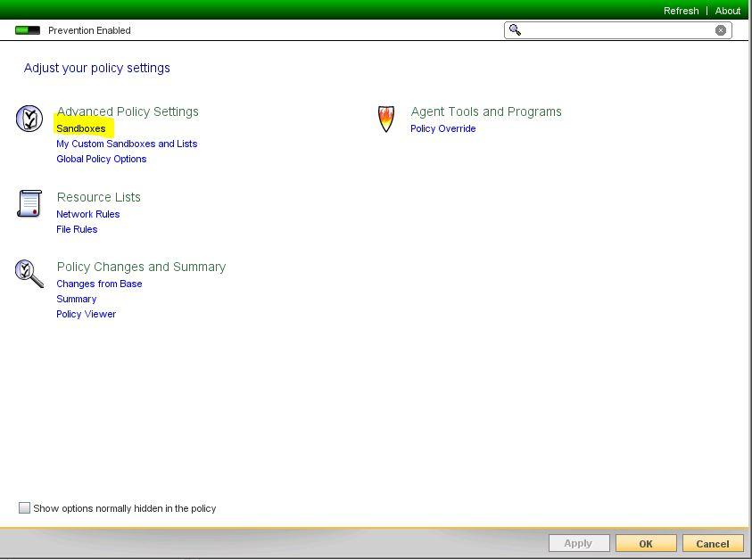Click the search magnifier icon
Image resolution: width=752 pixels, height=560 pixels.
point(515,30)
